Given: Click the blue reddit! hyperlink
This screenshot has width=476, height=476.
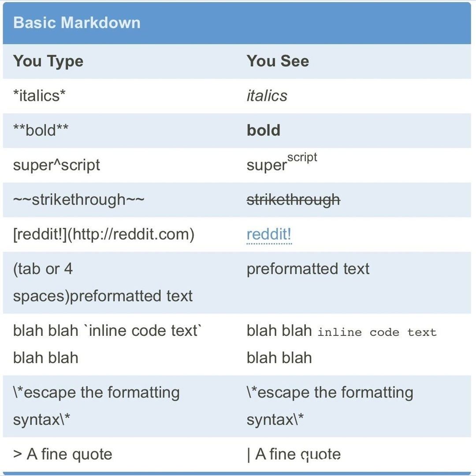Looking at the screenshot, I should (x=269, y=234).
